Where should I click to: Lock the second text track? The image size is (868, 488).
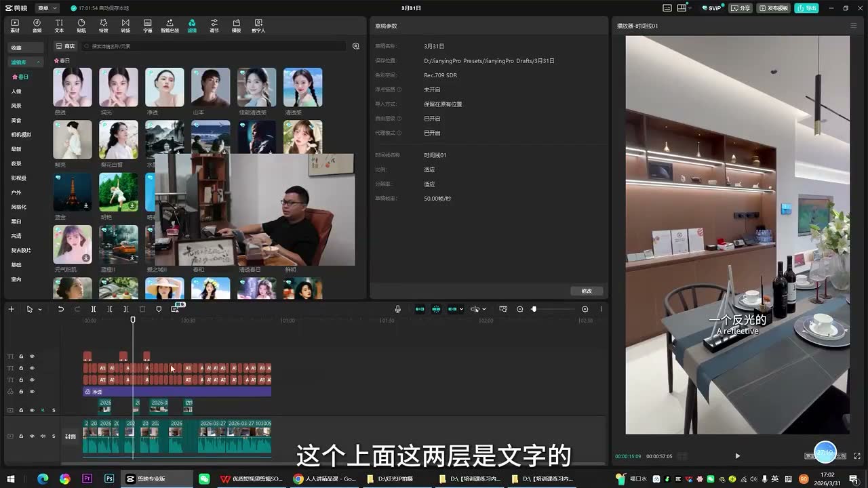tap(21, 368)
